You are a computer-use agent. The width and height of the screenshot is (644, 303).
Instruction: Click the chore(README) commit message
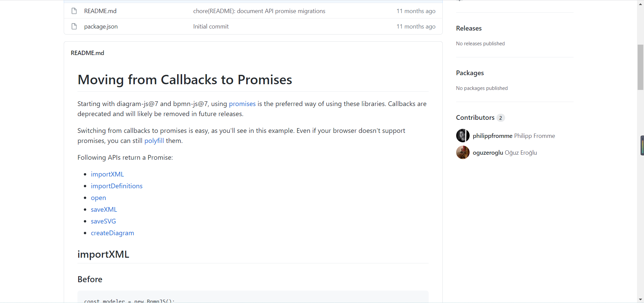tap(259, 11)
